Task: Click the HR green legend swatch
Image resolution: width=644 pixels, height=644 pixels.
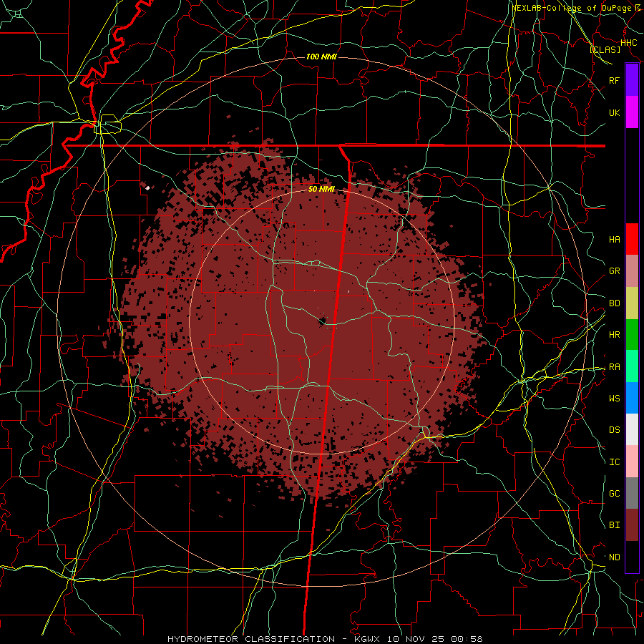Action: 632,335
